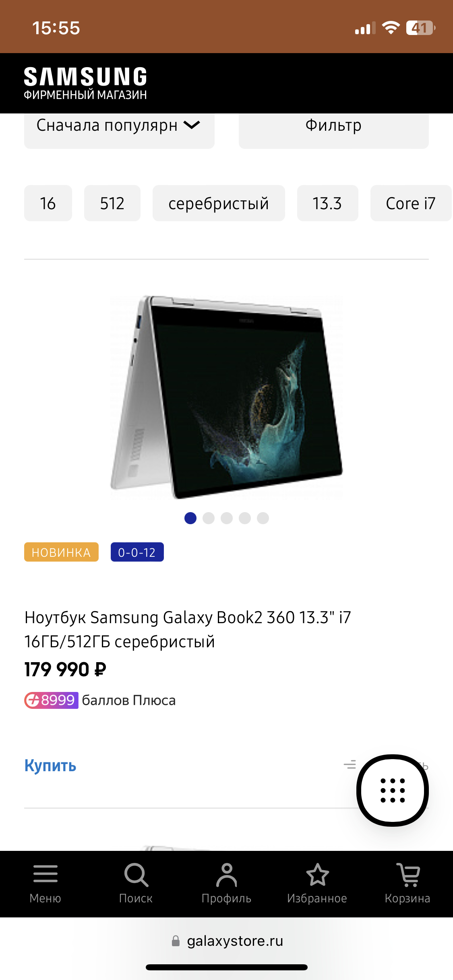Jump to the last carousel dot

263,518
